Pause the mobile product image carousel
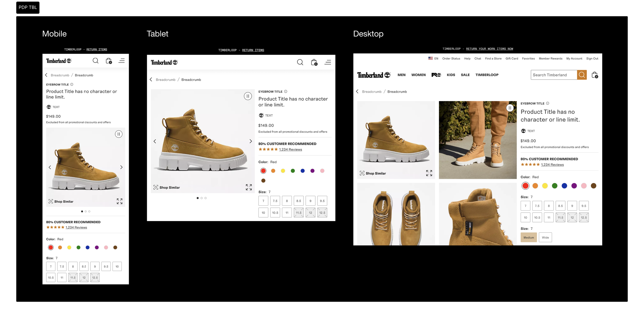Screen dimensions: 644x318 [118, 134]
